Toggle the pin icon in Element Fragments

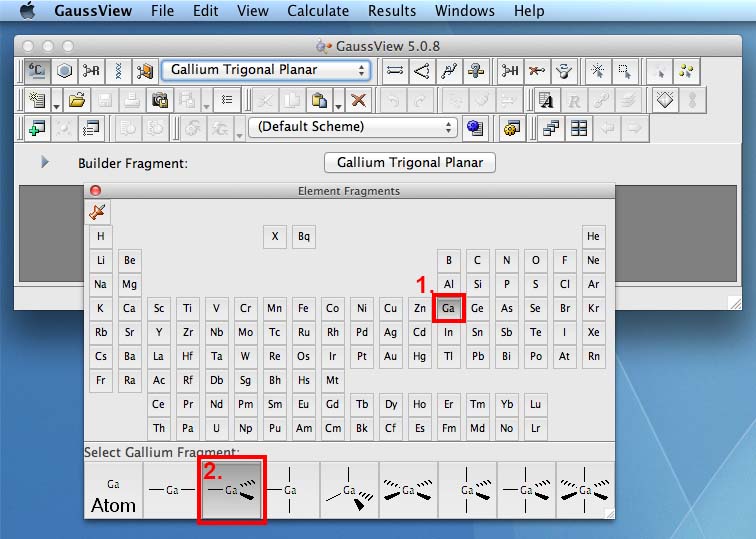point(98,211)
